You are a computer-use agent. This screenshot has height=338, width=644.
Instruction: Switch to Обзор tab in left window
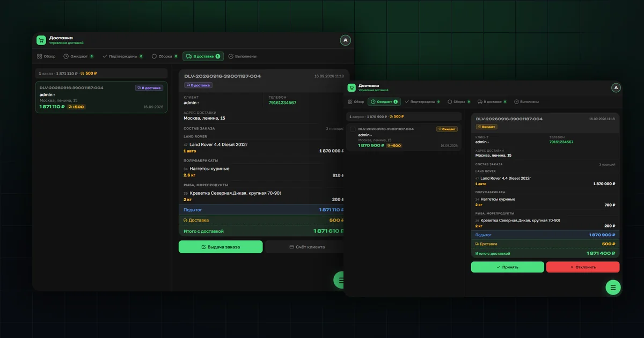pyautogui.click(x=46, y=56)
